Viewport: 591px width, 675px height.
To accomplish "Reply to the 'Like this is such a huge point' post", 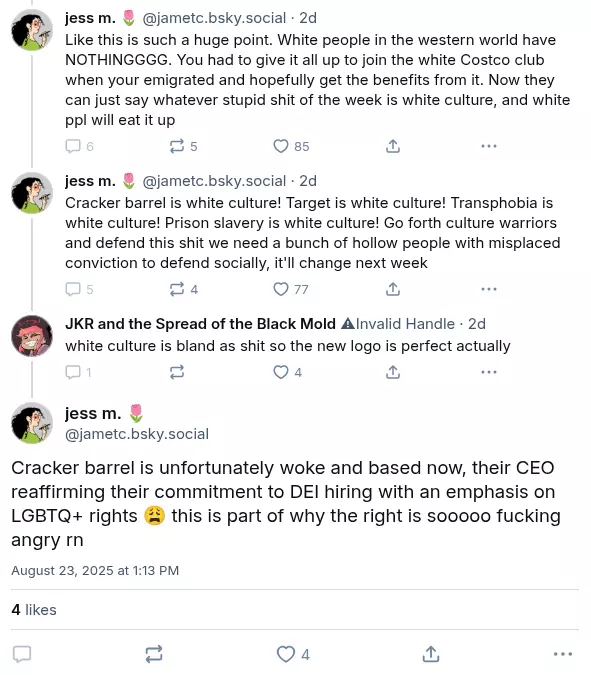I will (79, 146).
